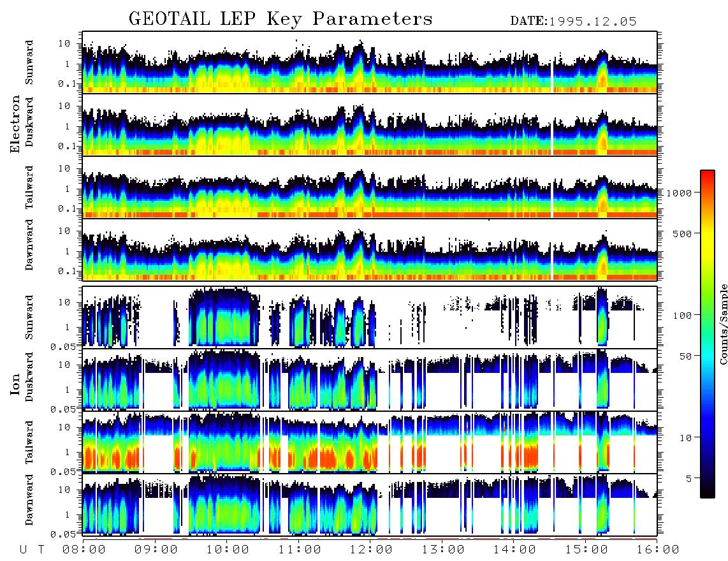Click the Counts/Sample colorbar caption
This screenshot has height=561, width=728.
tap(723, 324)
